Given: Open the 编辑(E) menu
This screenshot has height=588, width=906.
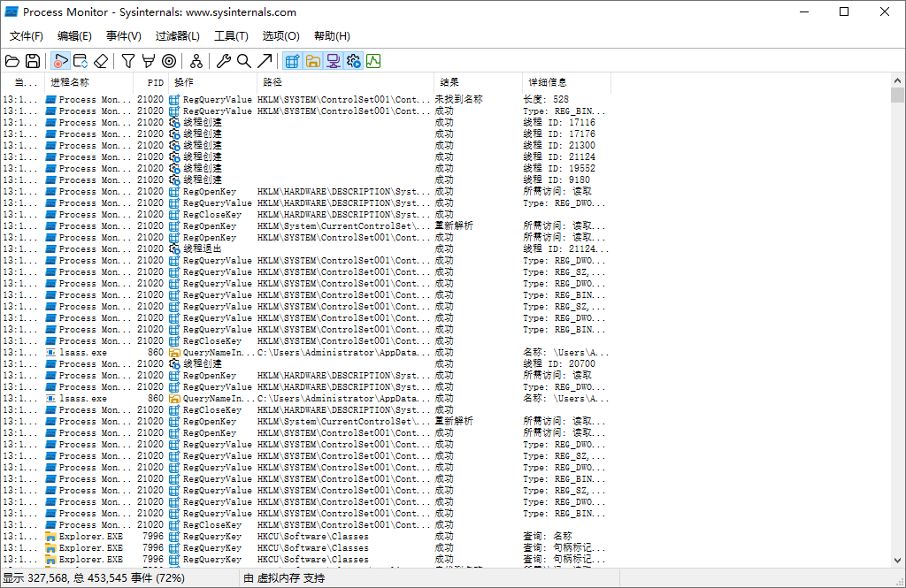Looking at the screenshot, I should click(74, 36).
